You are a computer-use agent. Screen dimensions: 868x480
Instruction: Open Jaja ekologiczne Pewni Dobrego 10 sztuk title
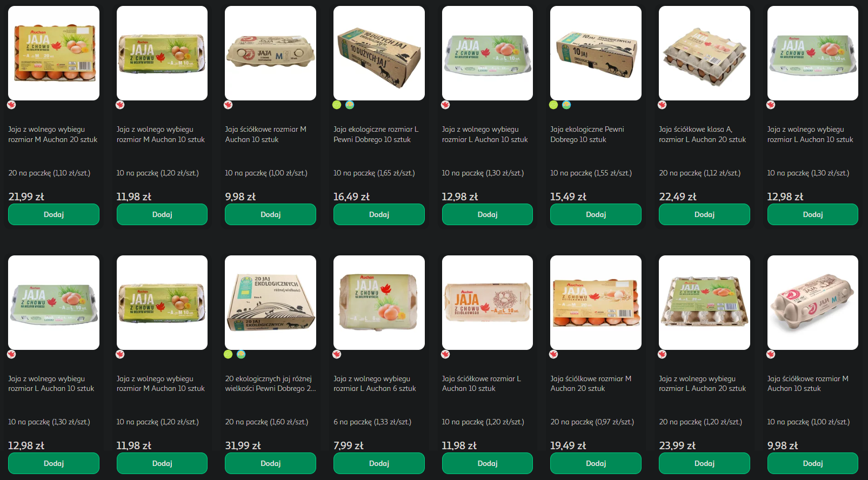point(587,134)
